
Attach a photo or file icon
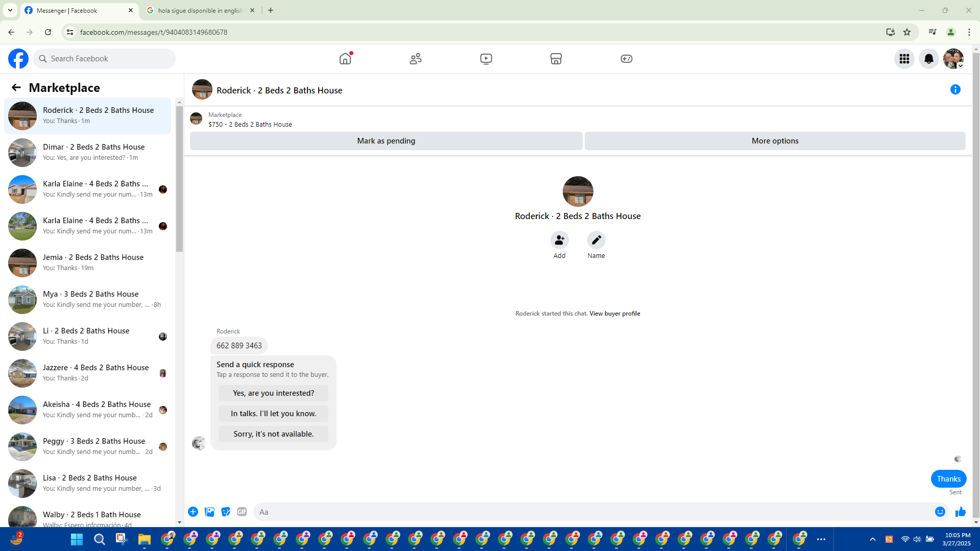coord(209,512)
